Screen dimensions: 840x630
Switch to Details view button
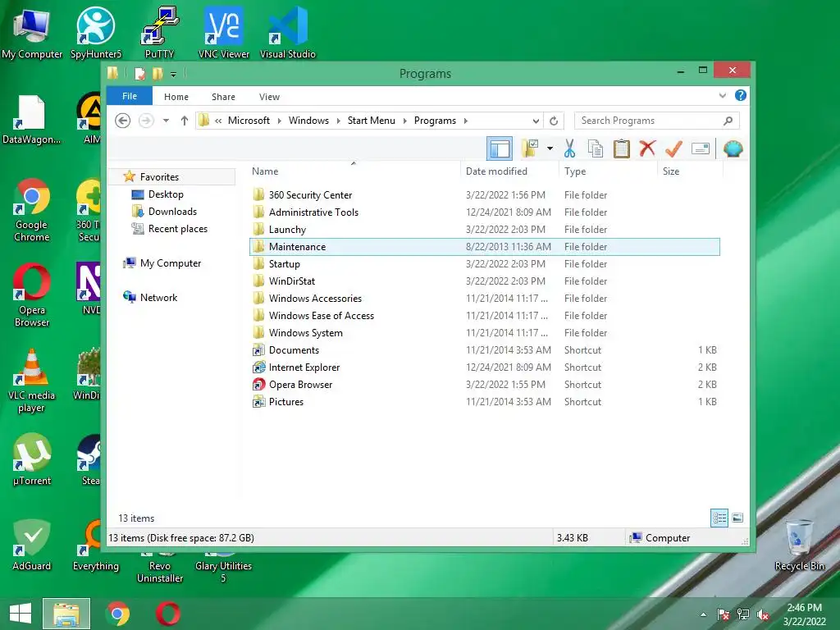[x=719, y=518]
